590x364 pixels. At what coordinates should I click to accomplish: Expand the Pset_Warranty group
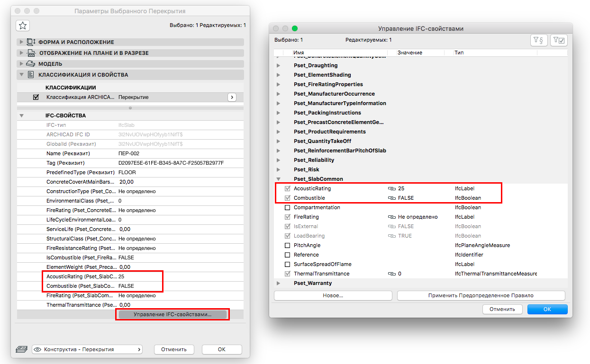[278, 283]
